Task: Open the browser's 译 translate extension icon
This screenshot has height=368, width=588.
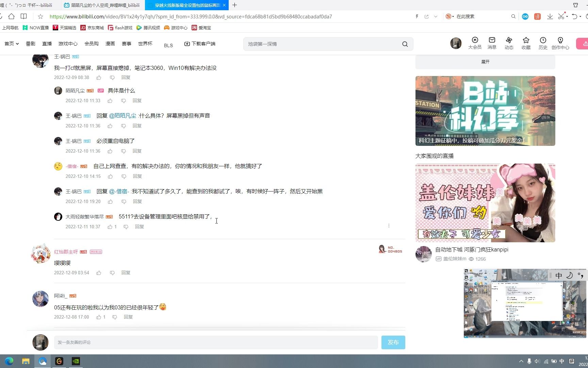Action: [x=537, y=16]
